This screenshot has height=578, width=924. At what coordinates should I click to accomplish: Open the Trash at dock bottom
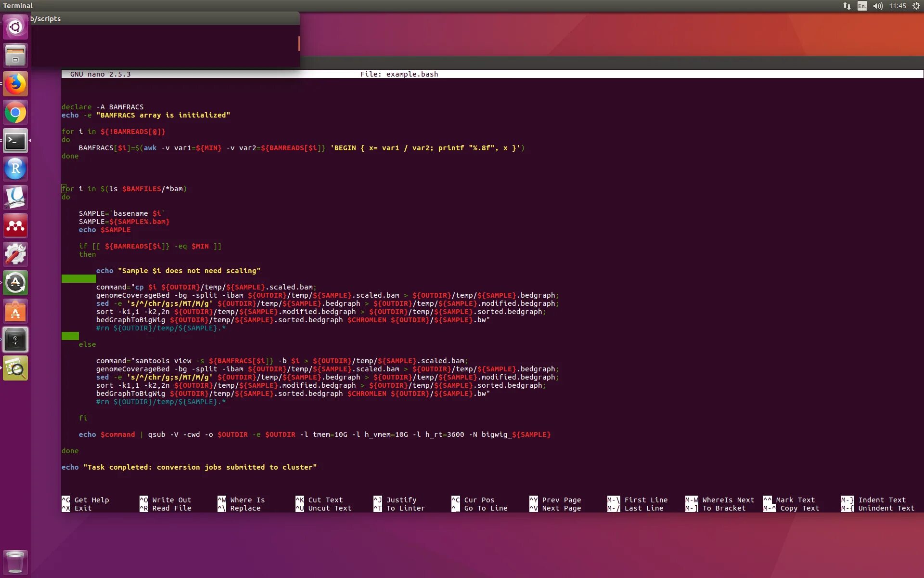(15, 562)
